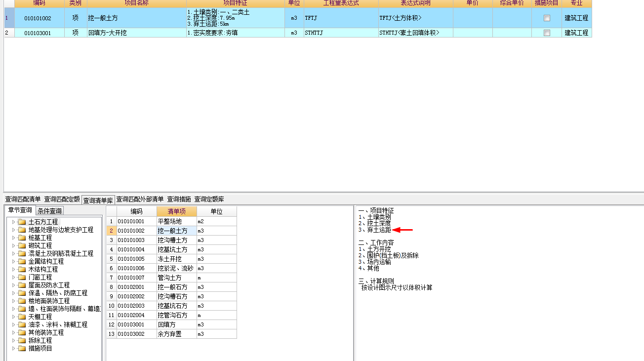This screenshot has width=644, height=361.
Task: Switch to the 查询匹配外部清单 tab
Action: [x=140, y=199]
